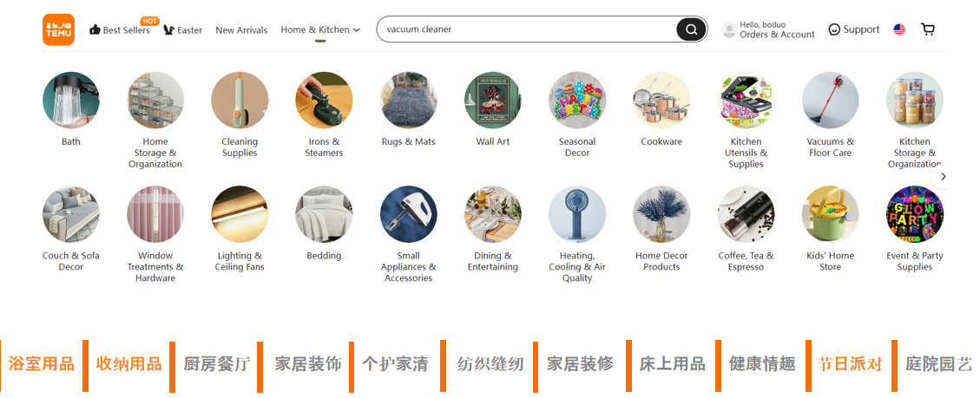
Task: Choose the Cookware category image
Action: click(x=661, y=100)
